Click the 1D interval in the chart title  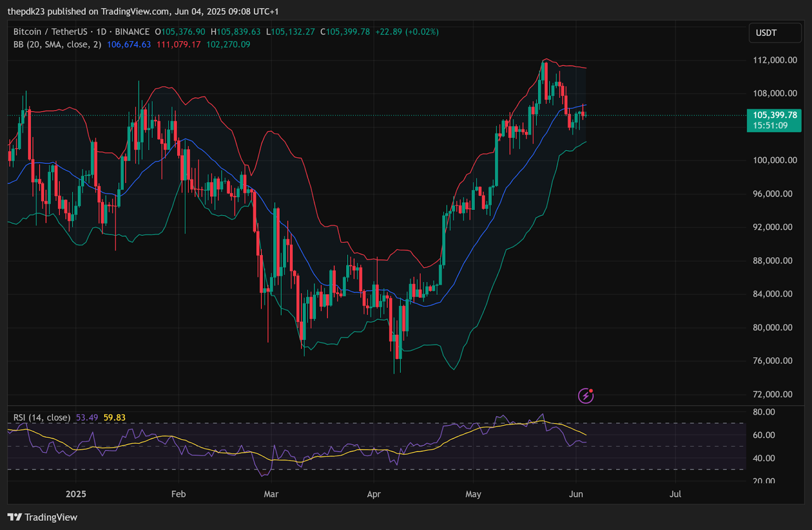[x=101, y=31]
